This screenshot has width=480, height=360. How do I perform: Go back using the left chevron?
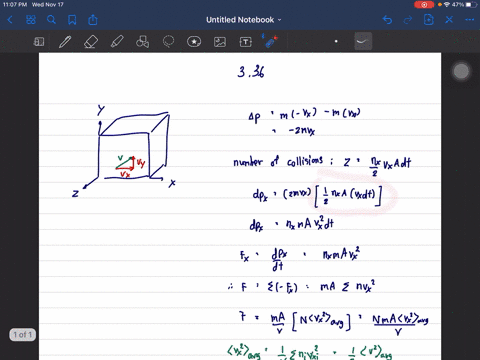(10, 20)
